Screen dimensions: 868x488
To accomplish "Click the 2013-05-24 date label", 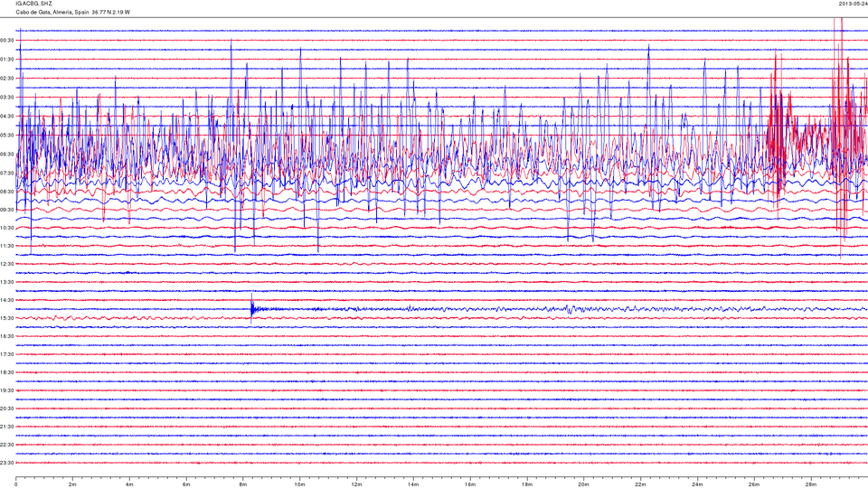I will [853, 4].
